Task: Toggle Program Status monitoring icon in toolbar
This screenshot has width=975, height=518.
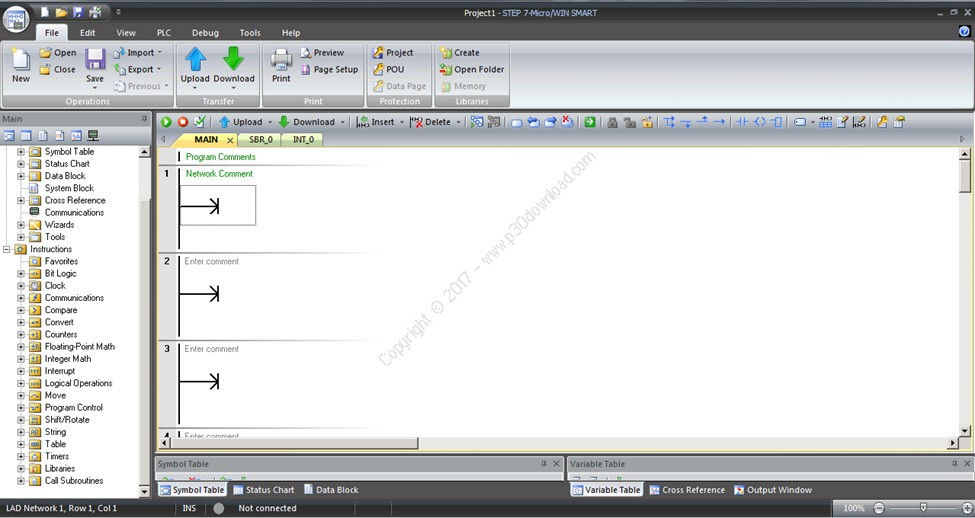Action: [476, 122]
